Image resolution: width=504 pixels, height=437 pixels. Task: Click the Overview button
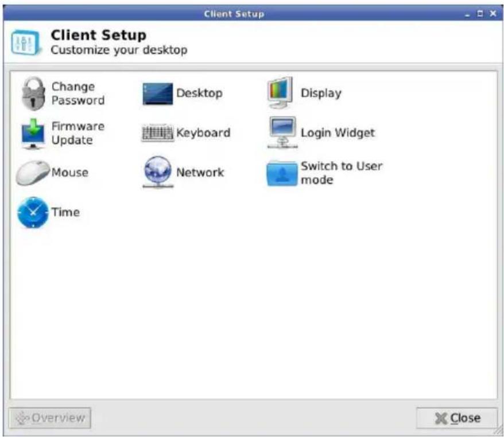click(50, 418)
